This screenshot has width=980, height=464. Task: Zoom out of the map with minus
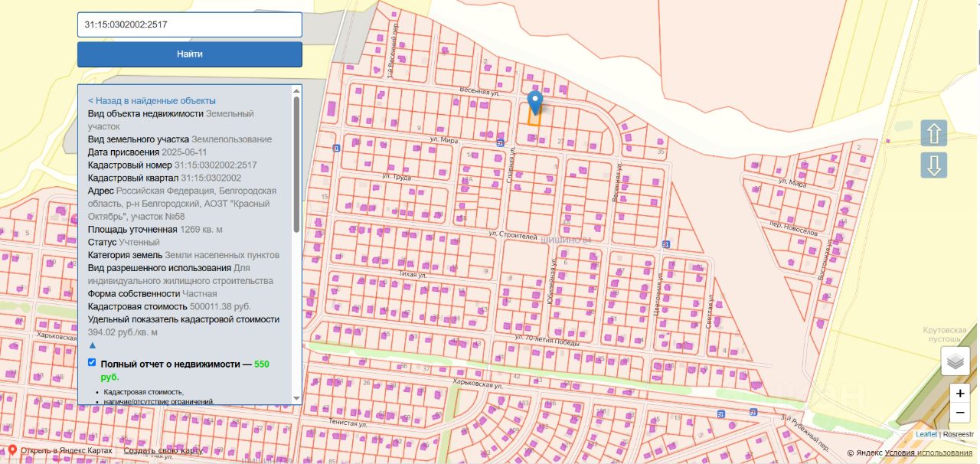pos(960,413)
